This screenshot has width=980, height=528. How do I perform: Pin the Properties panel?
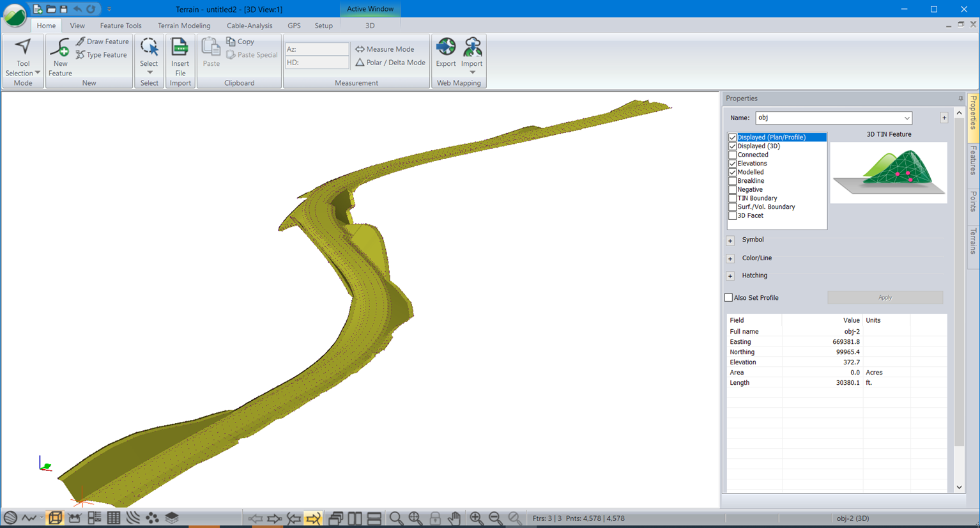960,98
